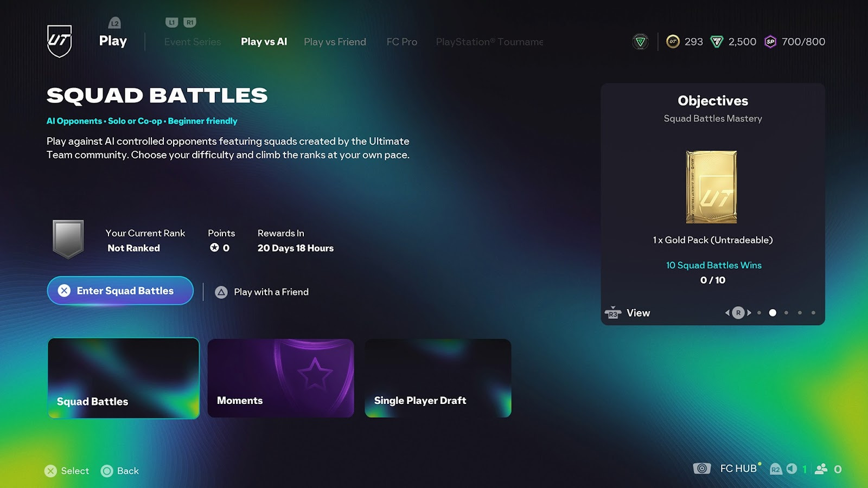Image resolution: width=868 pixels, height=488 pixels.
Task: Open the Single Player Draft tile
Action: (x=438, y=378)
